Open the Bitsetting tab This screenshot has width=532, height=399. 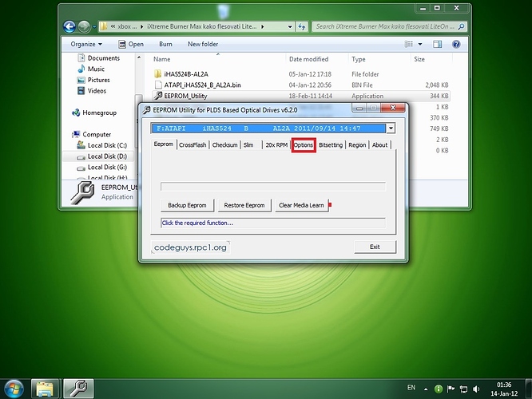331,145
